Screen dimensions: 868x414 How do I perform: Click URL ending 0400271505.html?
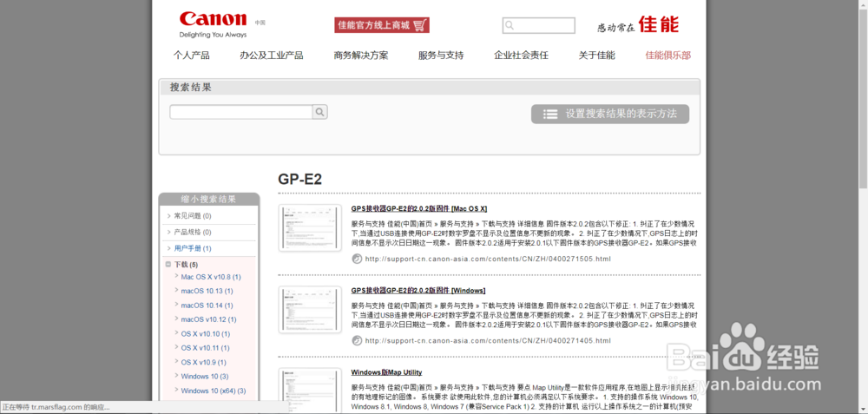(488, 259)
